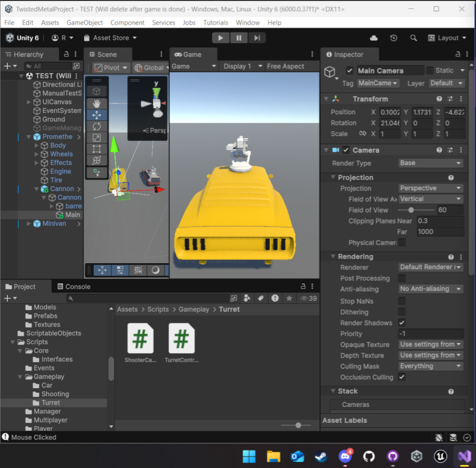Open Anti-aliasing dropdown

(x=430, y=289)
